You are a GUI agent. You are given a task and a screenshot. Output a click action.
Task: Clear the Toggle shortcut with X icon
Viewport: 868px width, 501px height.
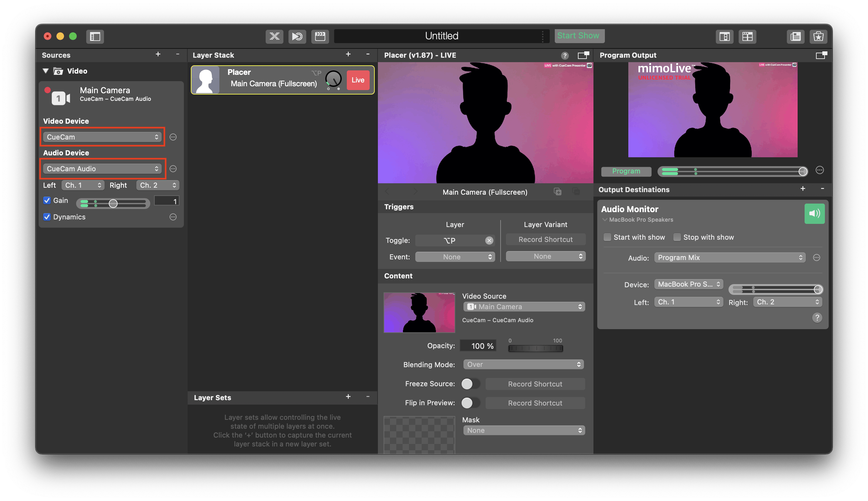[x=489, y=241]
